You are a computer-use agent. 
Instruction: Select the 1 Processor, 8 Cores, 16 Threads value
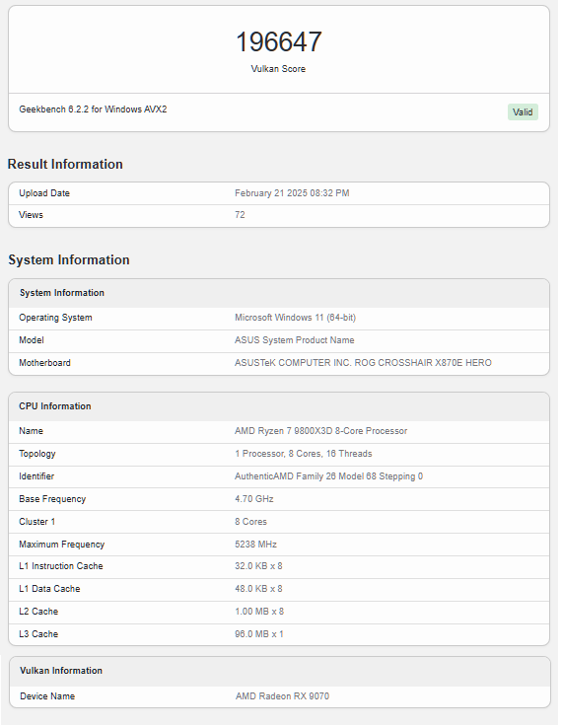(x=303, y=454)
